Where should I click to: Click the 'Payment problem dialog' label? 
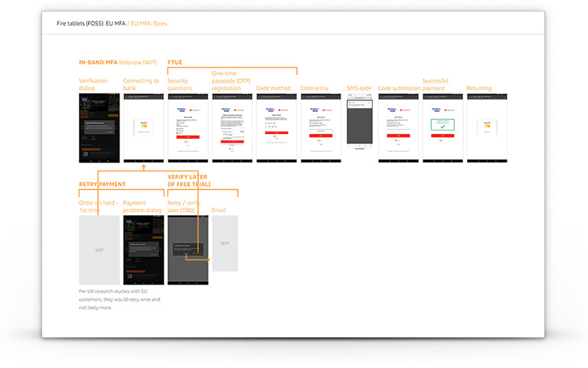(x=142, y=206)
